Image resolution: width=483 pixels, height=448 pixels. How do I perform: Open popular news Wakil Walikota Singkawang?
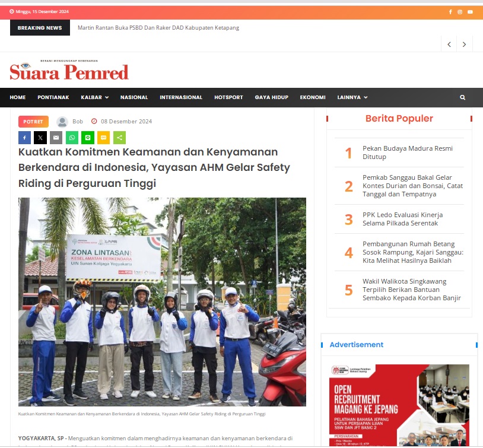412,290
